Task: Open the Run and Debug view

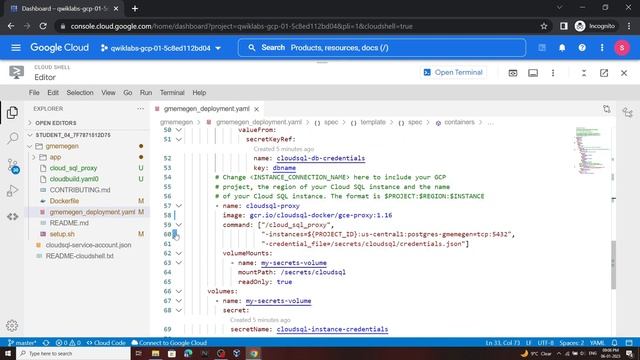Action: (12, 191)
